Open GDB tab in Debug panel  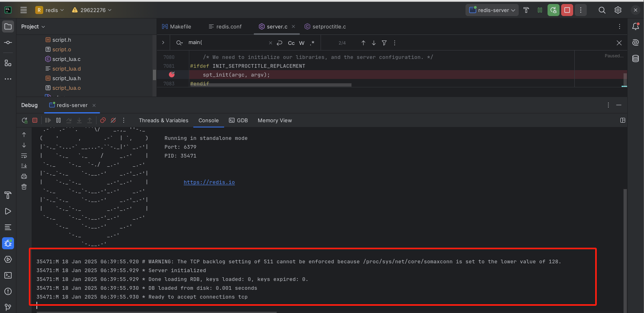point(238,120)
